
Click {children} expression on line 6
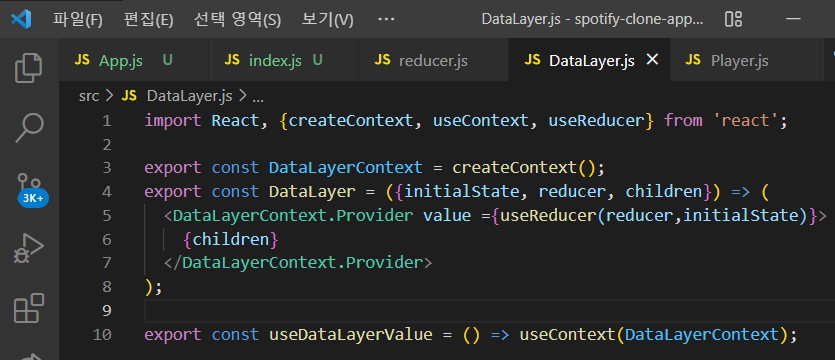click(x=231, y=240)
